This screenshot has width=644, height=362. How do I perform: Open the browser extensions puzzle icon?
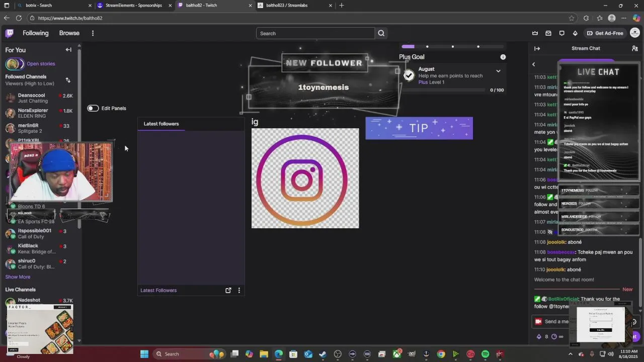click(586, 18)
